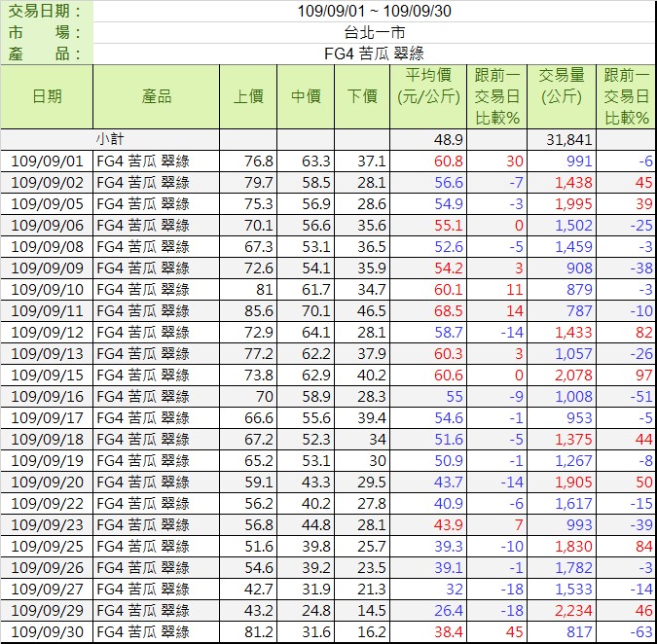Click the average price 68.5 cell
657x644 pixels.
click(x=429, y=310)
